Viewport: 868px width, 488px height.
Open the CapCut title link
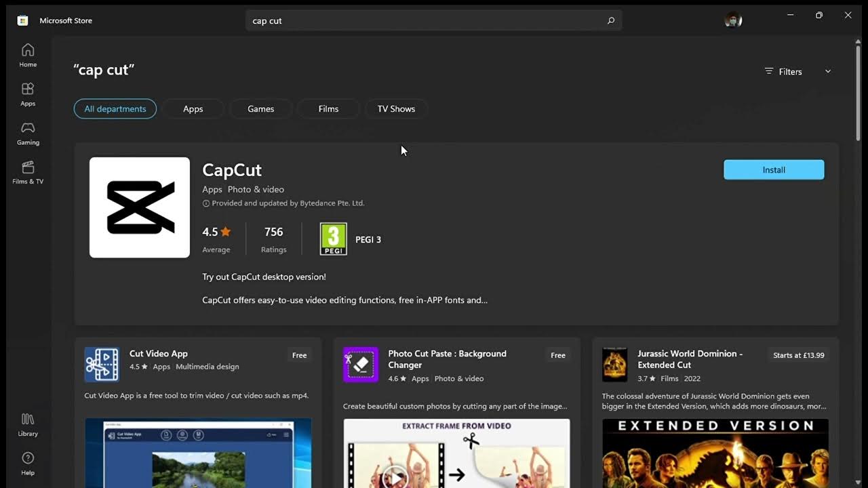tap(232, 170)
